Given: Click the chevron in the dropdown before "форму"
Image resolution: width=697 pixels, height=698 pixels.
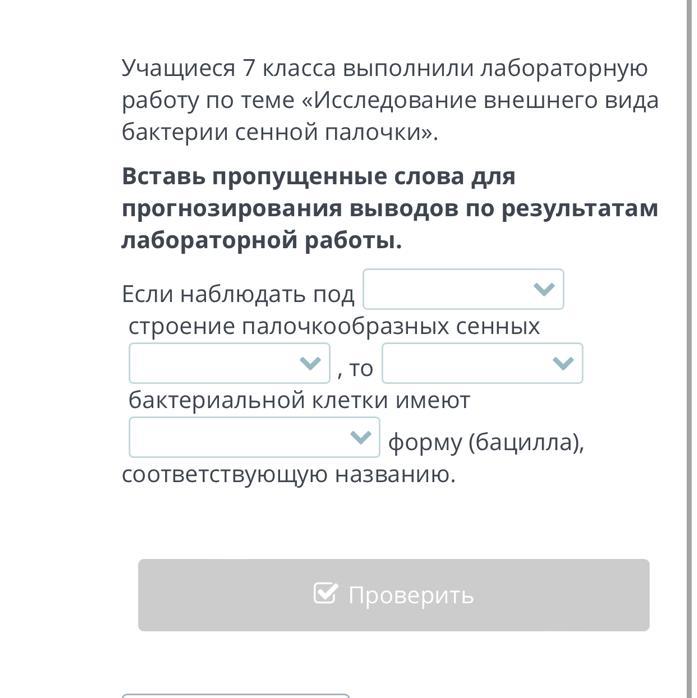Looking at the screenshot, I should pyautogui.click(x=360, y=437).
